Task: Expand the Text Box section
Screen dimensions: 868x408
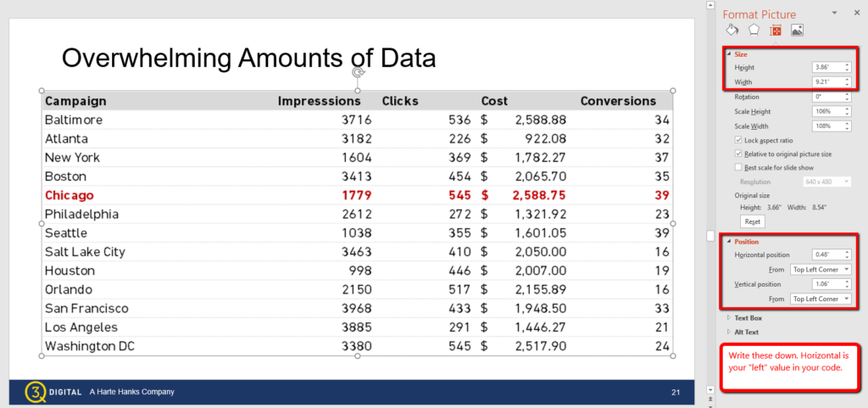Action: [x=729, y=318]
